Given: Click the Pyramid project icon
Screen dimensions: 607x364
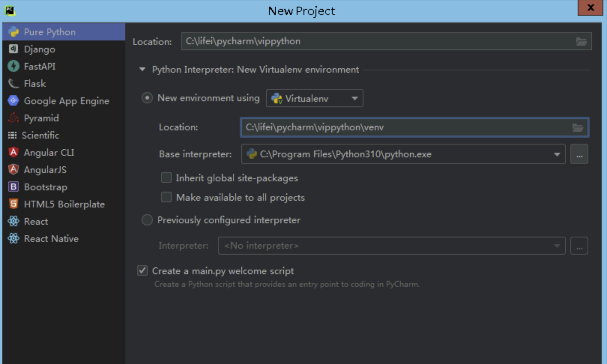Looking at the screenshot, I should (x=13, y=118).
